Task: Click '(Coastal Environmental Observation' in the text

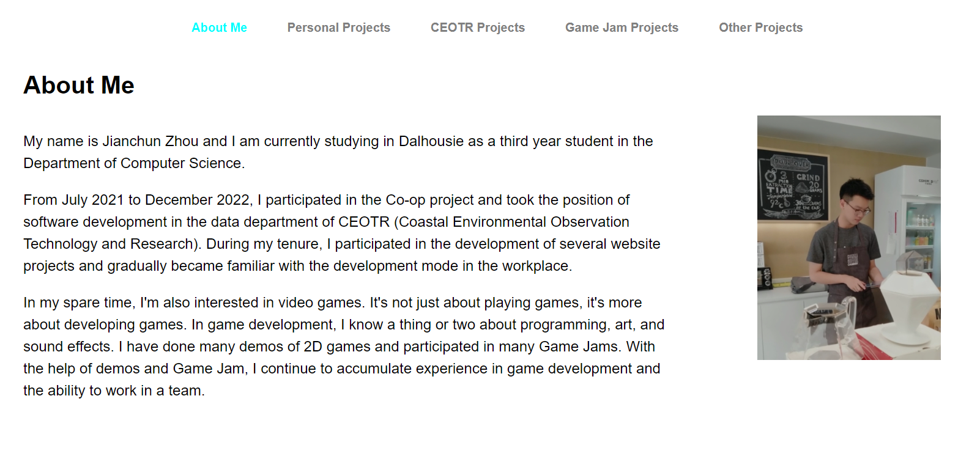Action: (x=511, y=222)
